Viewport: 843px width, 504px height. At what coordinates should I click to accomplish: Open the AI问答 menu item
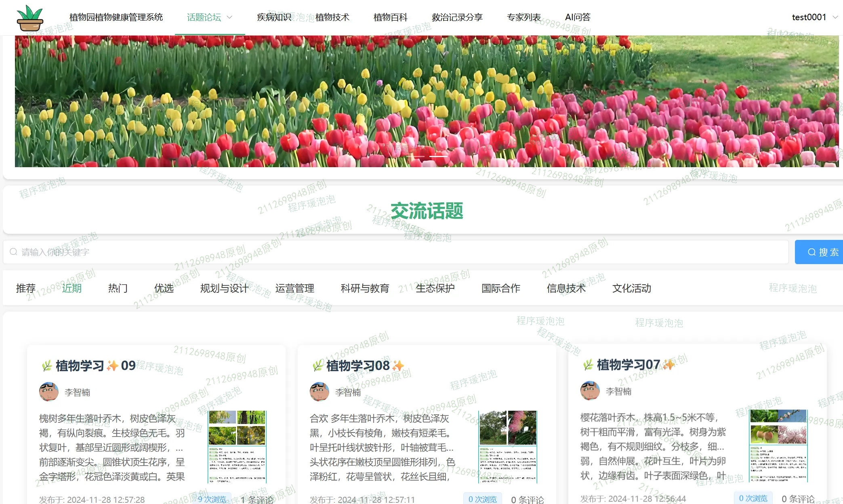(578, 17)
